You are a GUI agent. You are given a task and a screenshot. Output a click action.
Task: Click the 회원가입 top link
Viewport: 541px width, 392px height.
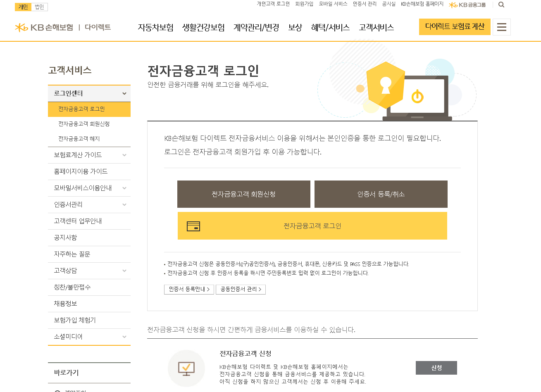(304, 4)
